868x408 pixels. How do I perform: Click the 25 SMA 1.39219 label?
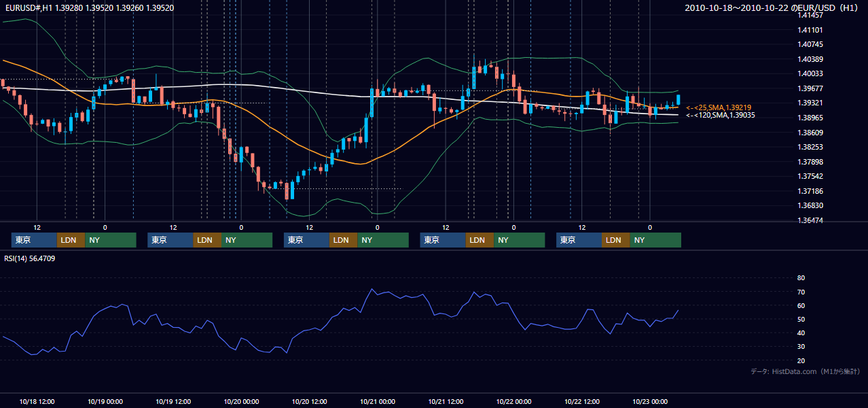(x=720, y=107)
